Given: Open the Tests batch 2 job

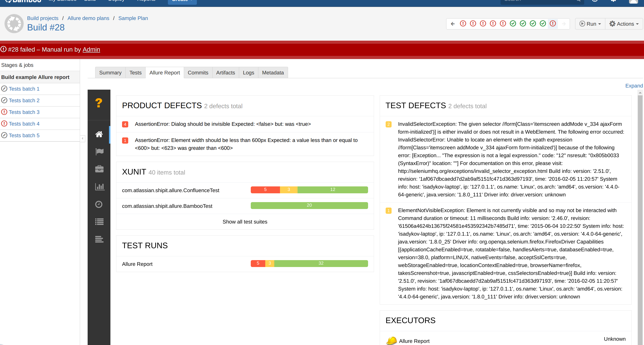Looking at the screenshot, I should coord(24,100).
